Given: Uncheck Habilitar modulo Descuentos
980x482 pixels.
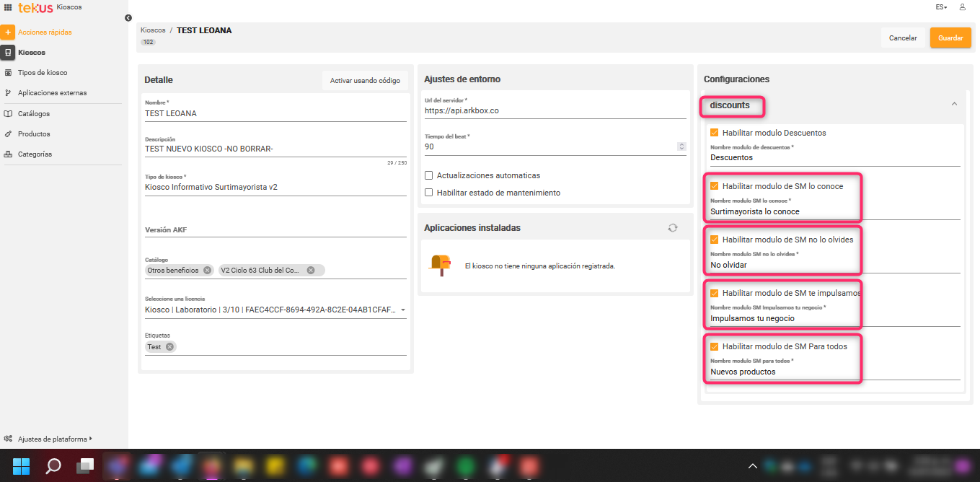Looking at the screenshot, I should 715,133.
